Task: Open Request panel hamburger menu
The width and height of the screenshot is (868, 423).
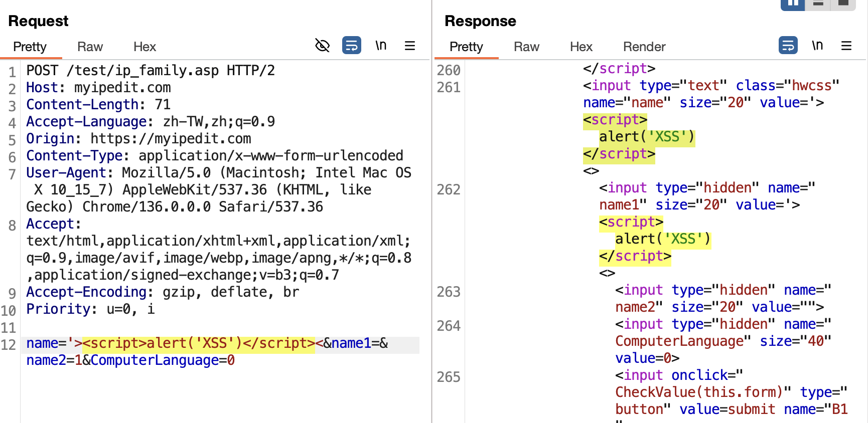Action: pyautogui.click(x=410, y=46)
